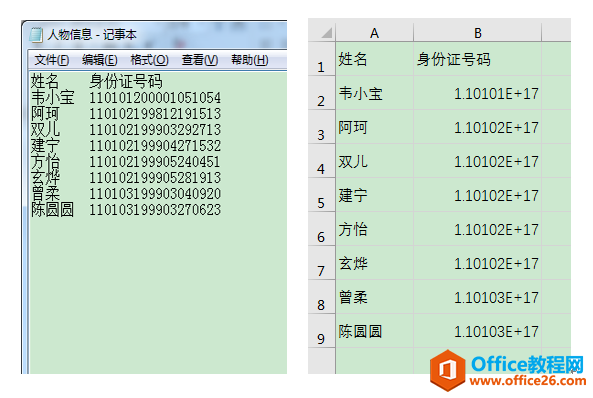
Task: Click Notepad line 110101200001051054
Action: (155, 98)
